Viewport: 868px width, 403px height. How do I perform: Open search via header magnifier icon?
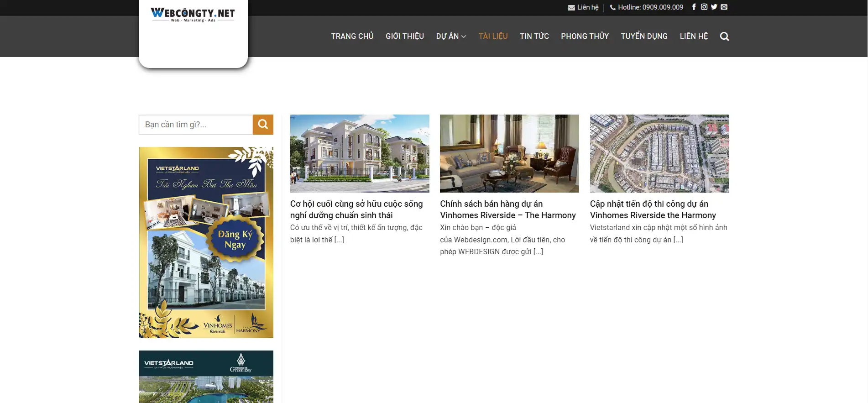click(724, 37)
